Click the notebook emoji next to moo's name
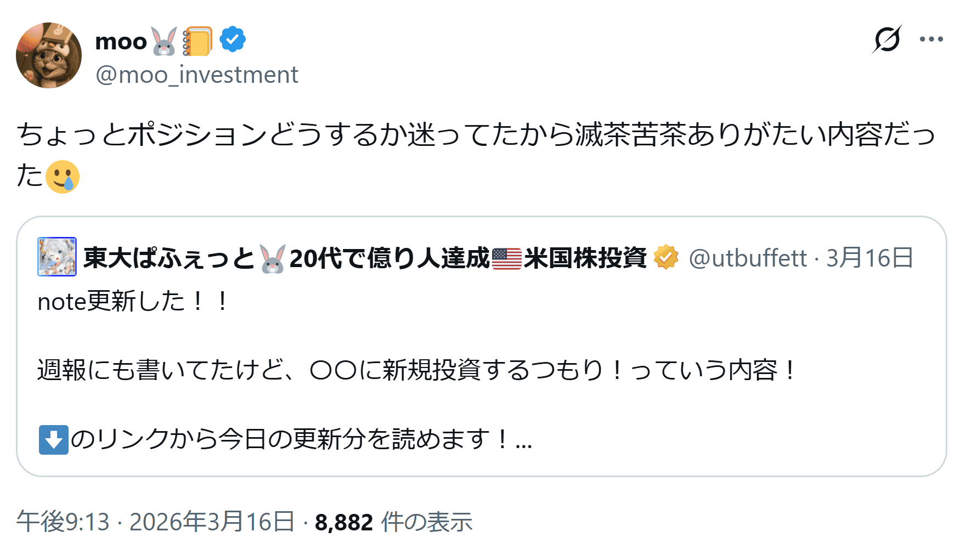 click(197, 41)
